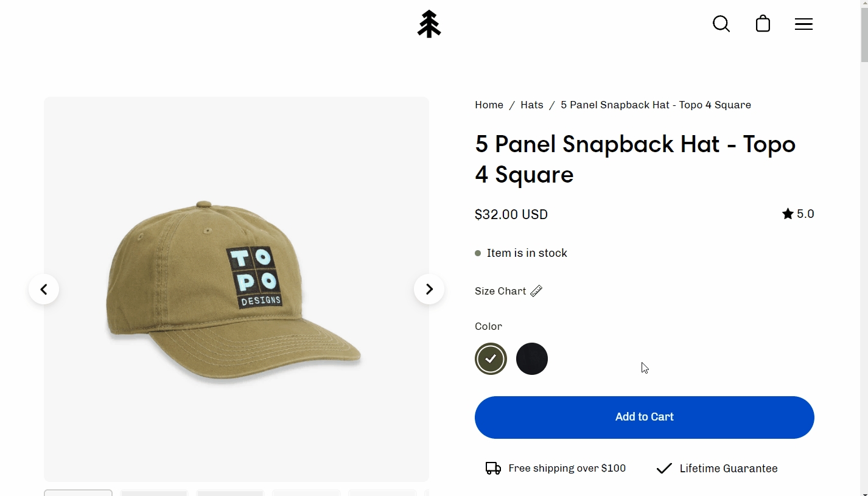868x496 pixels.
Task: Select the first thumbnail under the image
Action: tap(78, 492)
